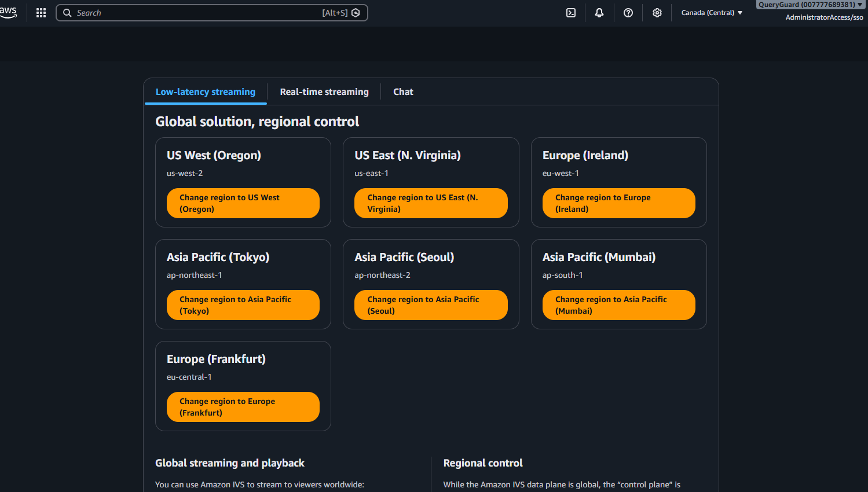Screen dimensions: 868x492
Task: Click the ap-northeast-2 region code
Action: point(383,275)
